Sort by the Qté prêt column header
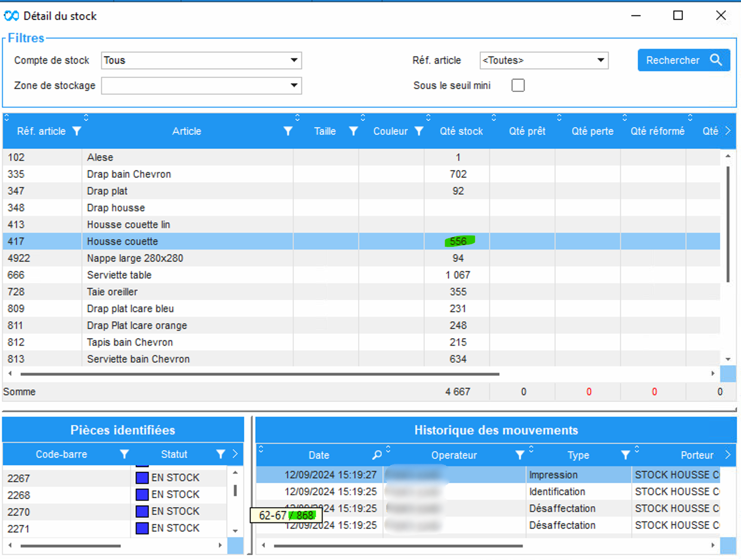The image size is (741, 560). (527, 131)
